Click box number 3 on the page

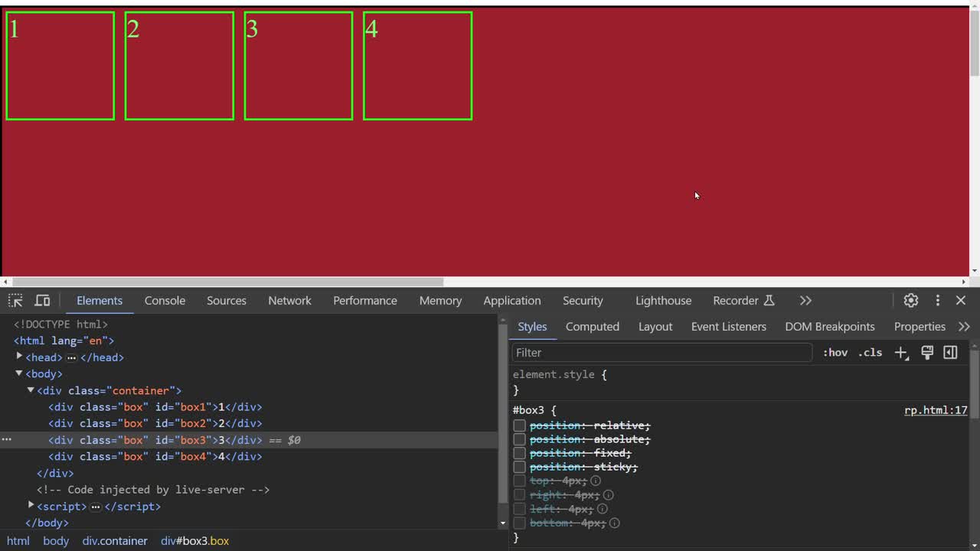(x=299, y=66)
